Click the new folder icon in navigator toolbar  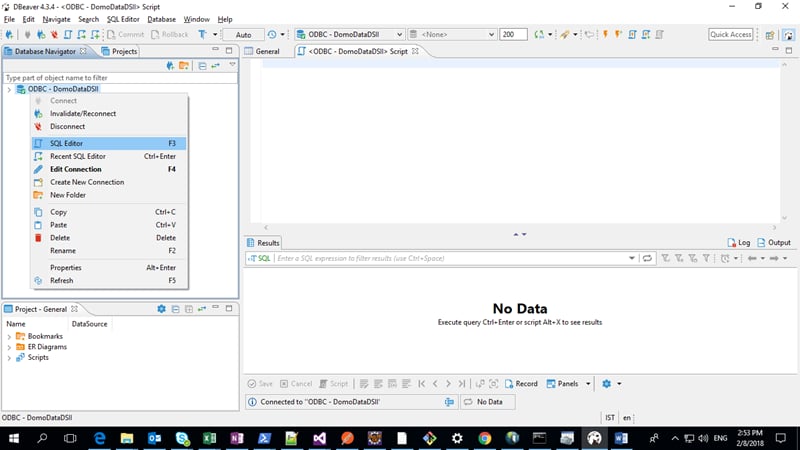[x=184, y=66]
